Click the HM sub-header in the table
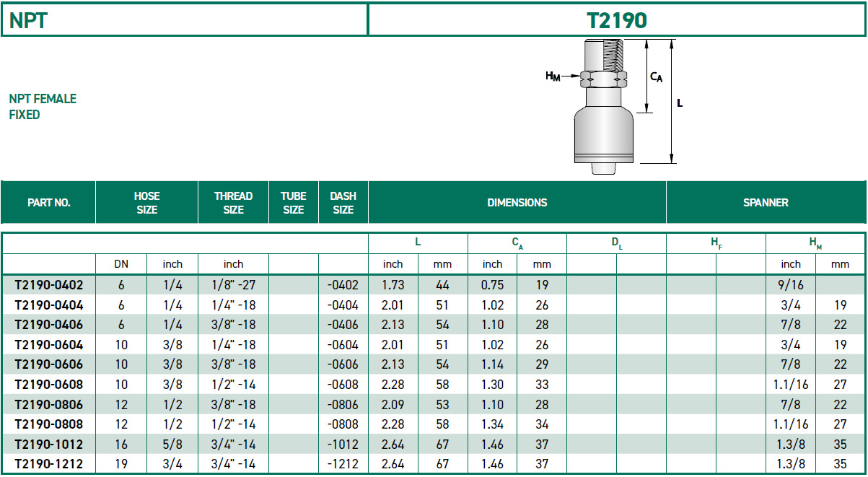Image resolution: width=868 pixels, height=477 pixels. pyautogui.click(x=815, y=244)
